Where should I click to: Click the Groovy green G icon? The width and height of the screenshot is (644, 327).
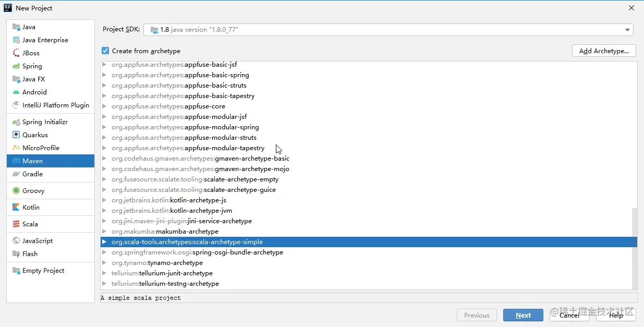click(x=16, y=191)
